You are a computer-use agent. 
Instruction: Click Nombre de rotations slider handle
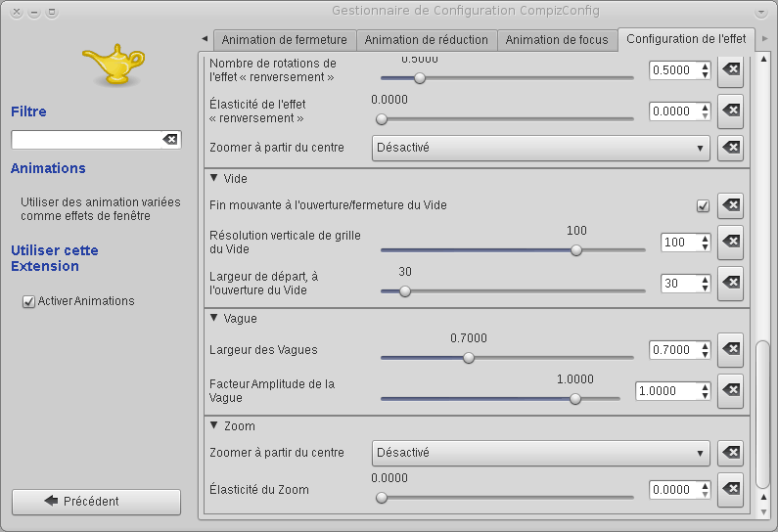click(420, 78)
